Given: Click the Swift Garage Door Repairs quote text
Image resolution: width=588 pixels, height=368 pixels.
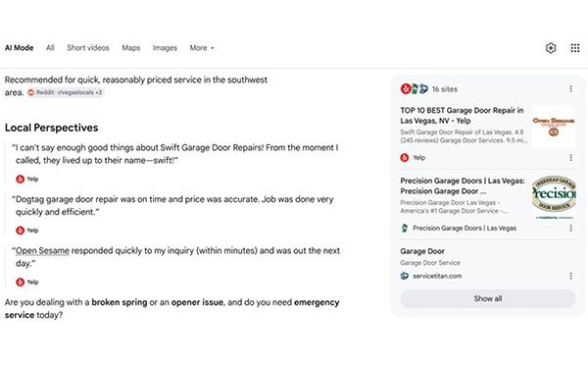Looking at the screenshot, I should 175,154.
